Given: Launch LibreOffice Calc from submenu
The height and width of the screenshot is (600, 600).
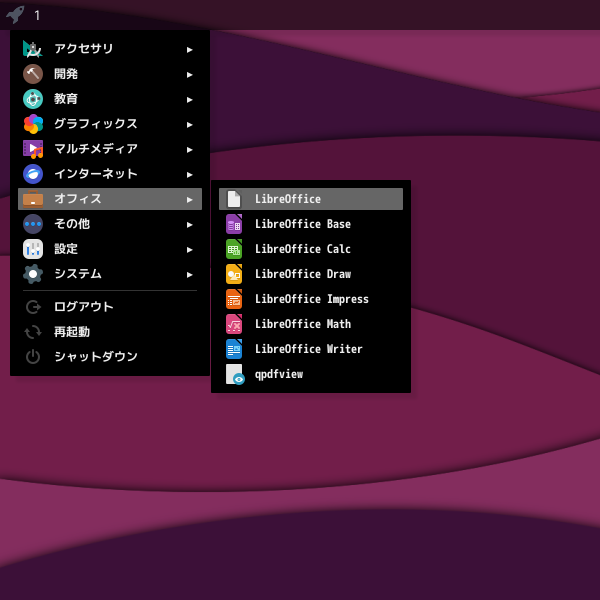Looking at the screenshot, I should coord(311,249).
